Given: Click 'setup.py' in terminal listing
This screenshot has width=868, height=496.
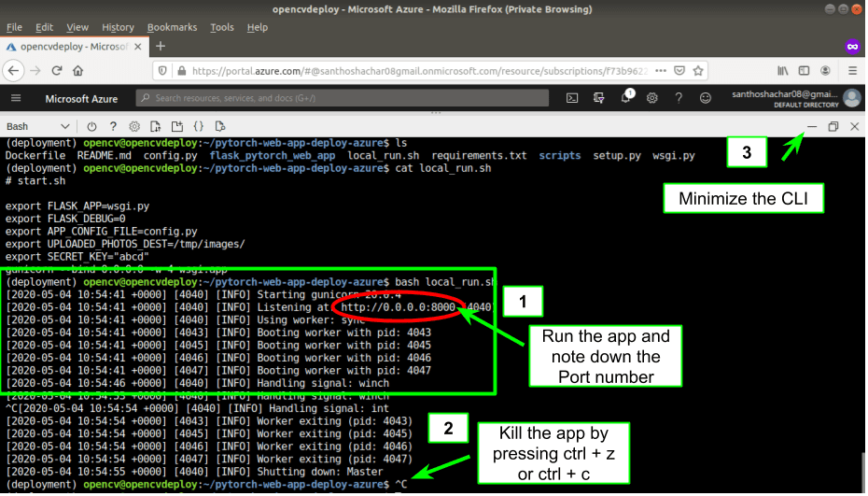Looking at the screenshot, I should coord(617,156).
